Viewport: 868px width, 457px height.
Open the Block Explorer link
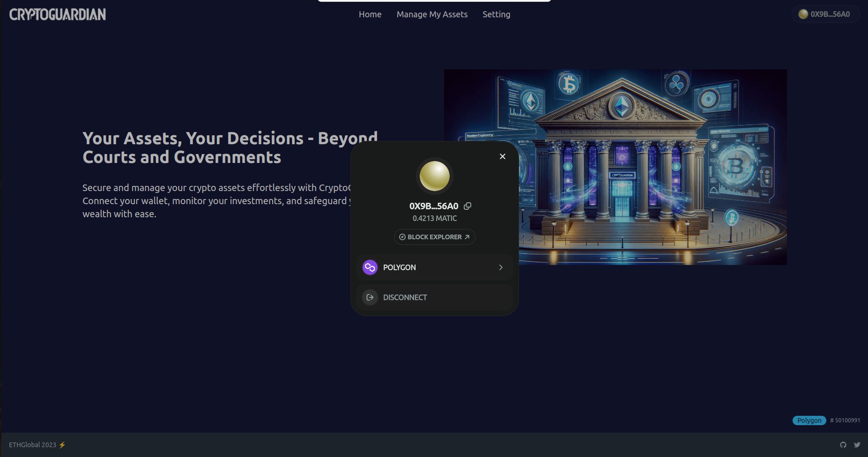tap(435, 237)
